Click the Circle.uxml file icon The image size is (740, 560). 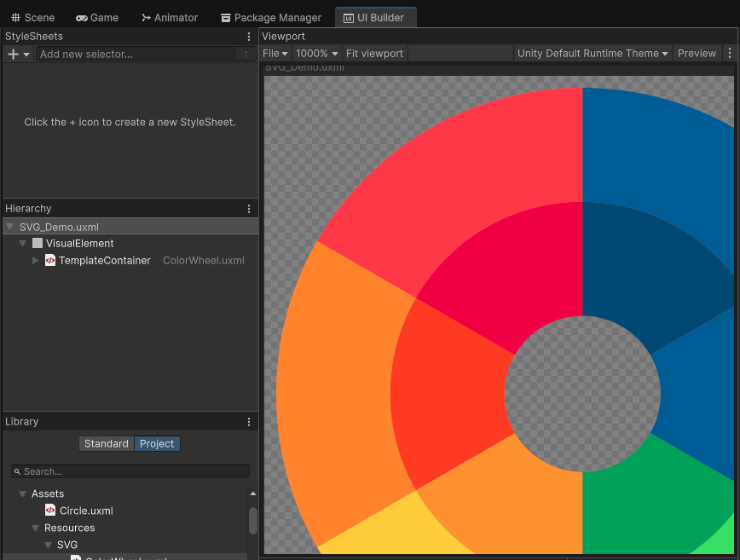50,511
